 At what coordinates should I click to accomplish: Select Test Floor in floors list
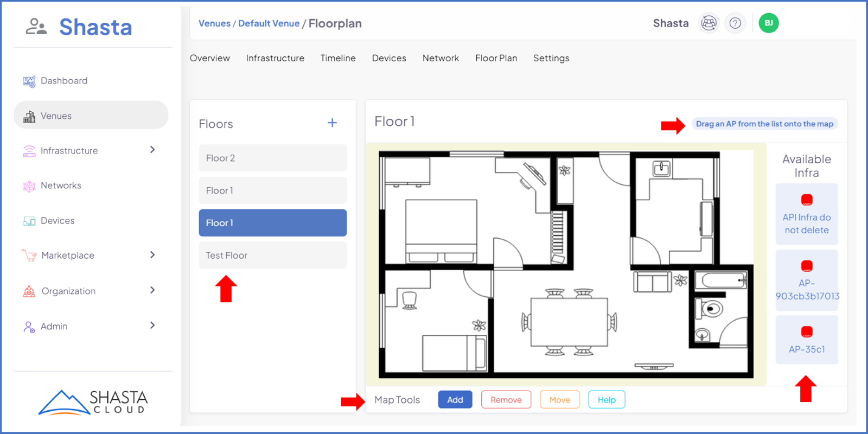(x=273, y=256)
